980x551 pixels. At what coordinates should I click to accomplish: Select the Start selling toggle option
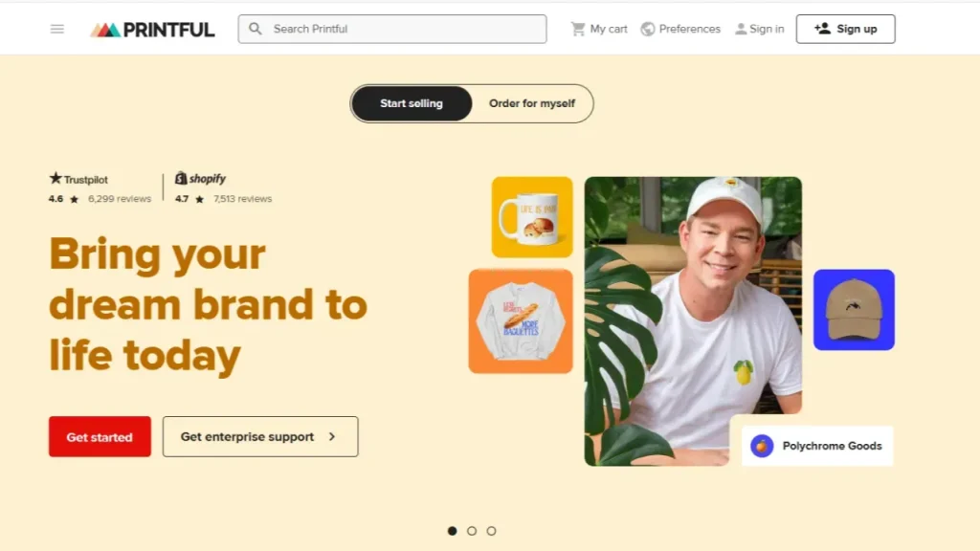pyautogui.click(x=412, y=103)
